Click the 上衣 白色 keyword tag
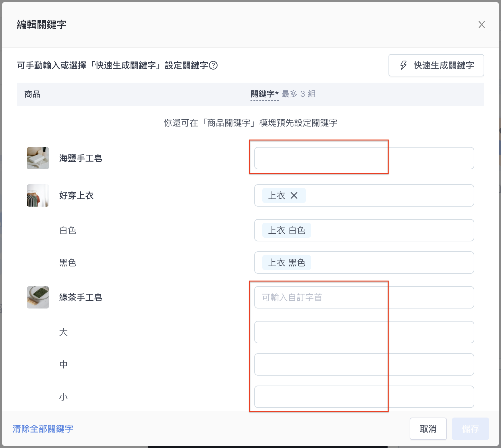The width and height of the screenshot is (501, 448). 287,230
